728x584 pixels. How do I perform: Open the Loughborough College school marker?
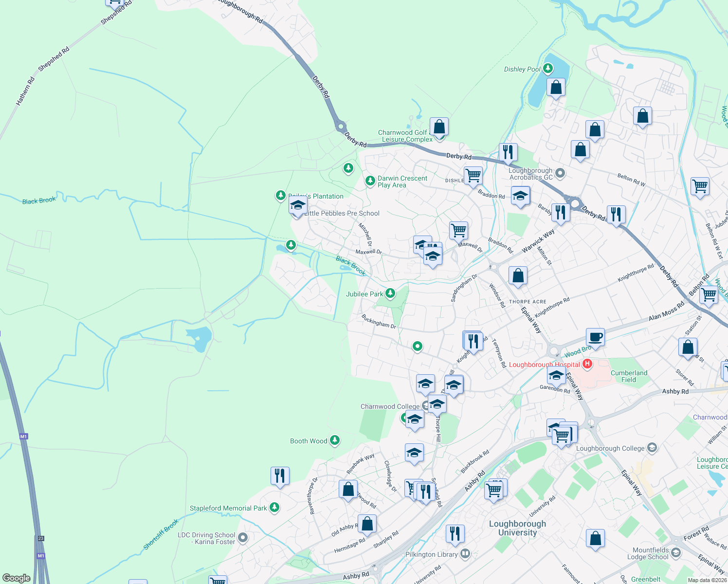click(652, 448)
